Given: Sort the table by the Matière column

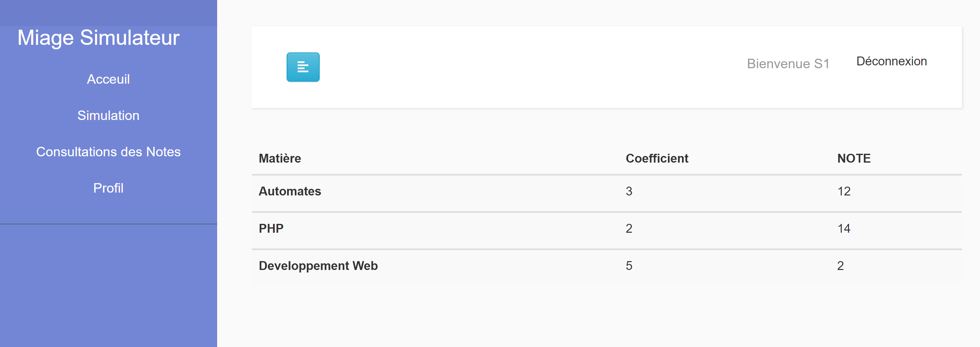Looking at the screenshot, I should click(x=280, y=158).
